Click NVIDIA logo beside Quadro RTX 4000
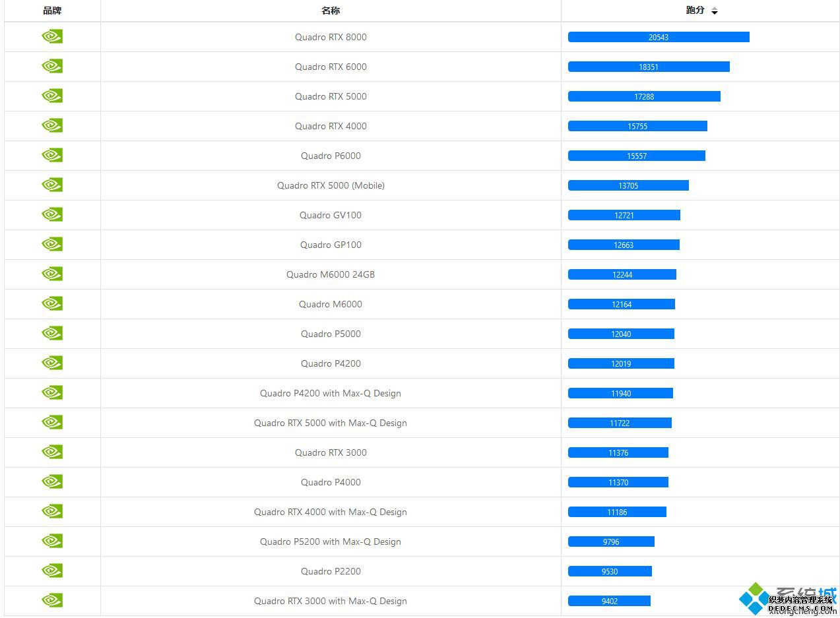 tap(52, 125)
